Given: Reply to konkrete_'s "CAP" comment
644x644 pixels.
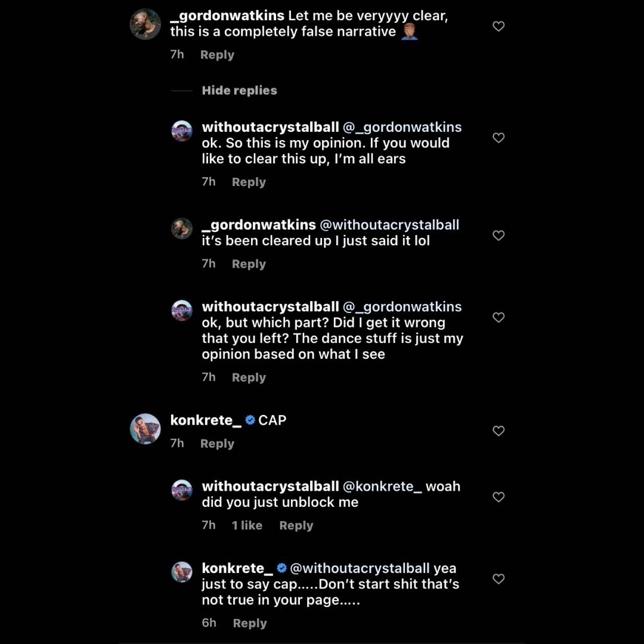Looking at the screenshot, I should (217, 444).
